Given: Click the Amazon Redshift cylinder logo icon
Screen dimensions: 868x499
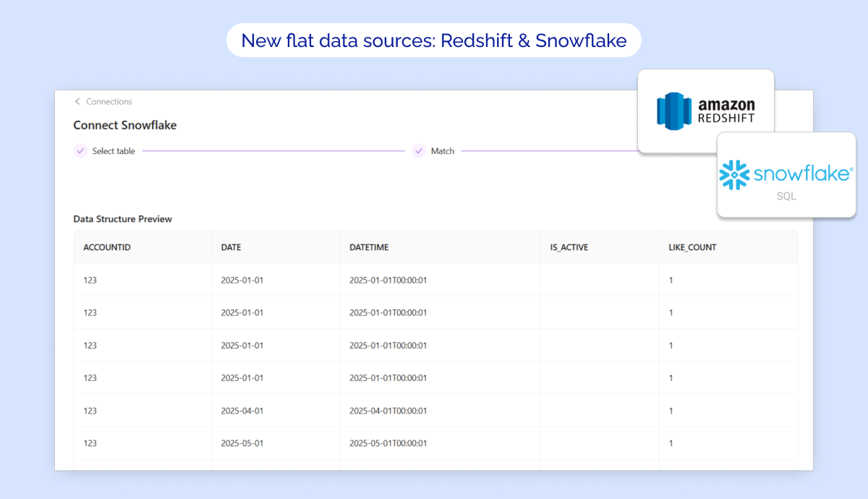Looking at the screenshot, I should 674,111.
